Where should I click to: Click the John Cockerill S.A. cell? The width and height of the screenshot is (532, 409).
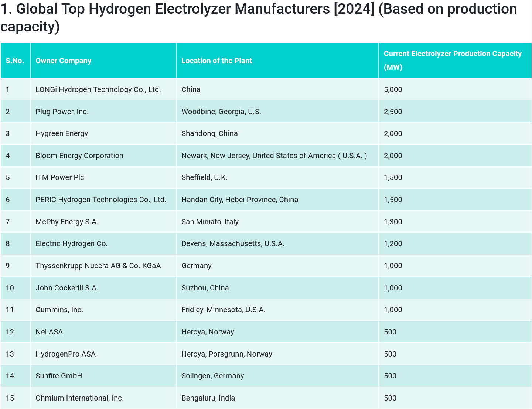click(67, 288)
